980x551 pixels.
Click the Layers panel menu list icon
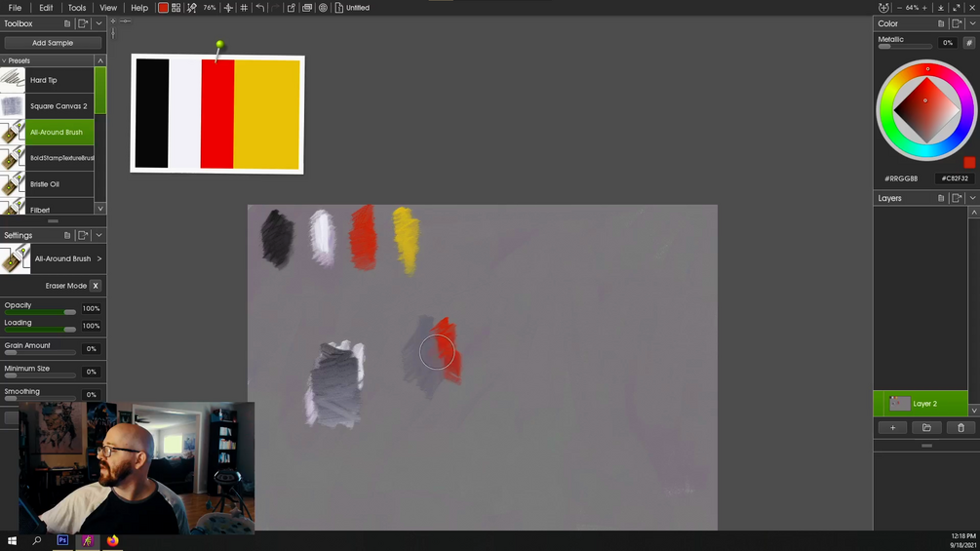[x=941, y=198]
